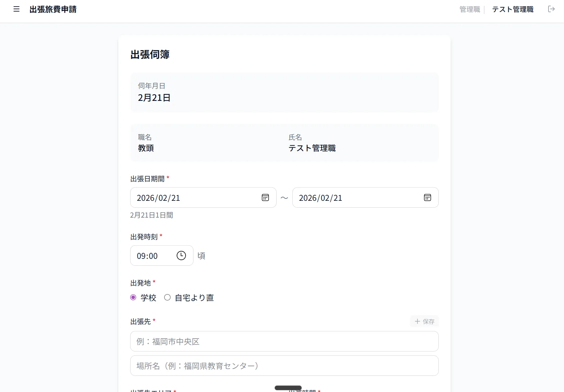Screen dimensions: 564x392
Task: Expand the end date picker dropdown
Action: (x=428, y=197)
